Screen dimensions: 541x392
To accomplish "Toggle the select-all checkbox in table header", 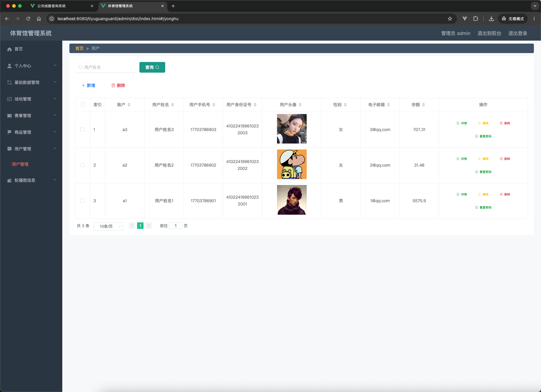I will [83, 105].
